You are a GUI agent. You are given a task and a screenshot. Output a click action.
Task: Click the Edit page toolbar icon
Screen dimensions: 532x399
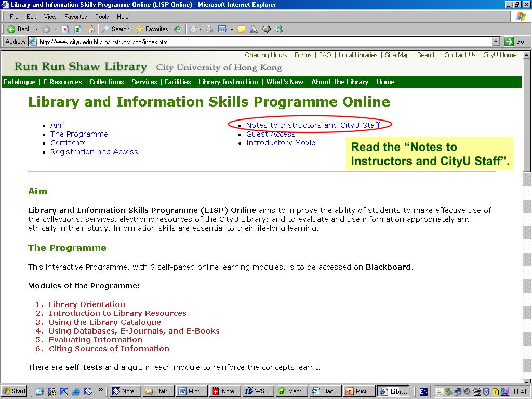pyautogui.click(x=222, y=30)
